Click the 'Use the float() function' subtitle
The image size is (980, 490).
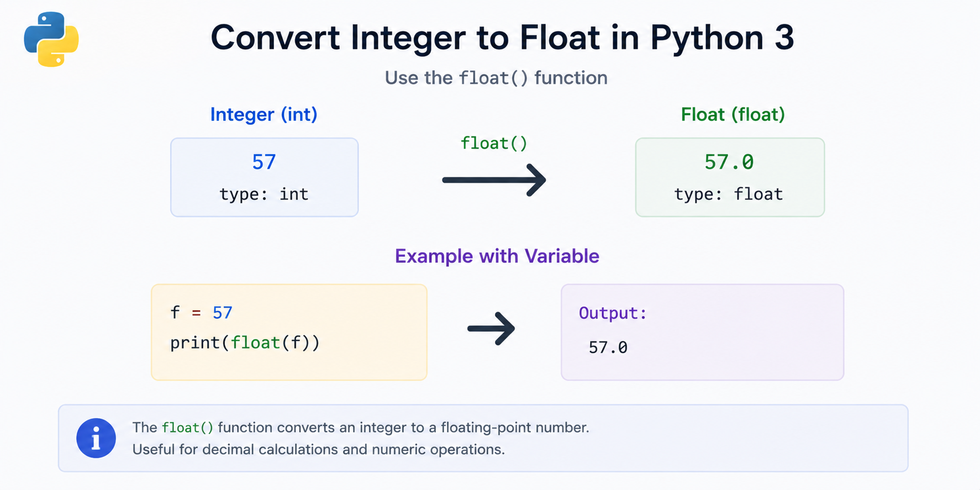pyautogui.click(x=496, y=78)
